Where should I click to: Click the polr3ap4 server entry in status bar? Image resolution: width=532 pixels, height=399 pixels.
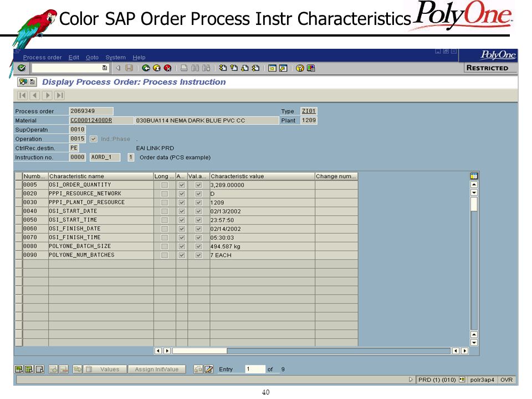coord(482,380)
